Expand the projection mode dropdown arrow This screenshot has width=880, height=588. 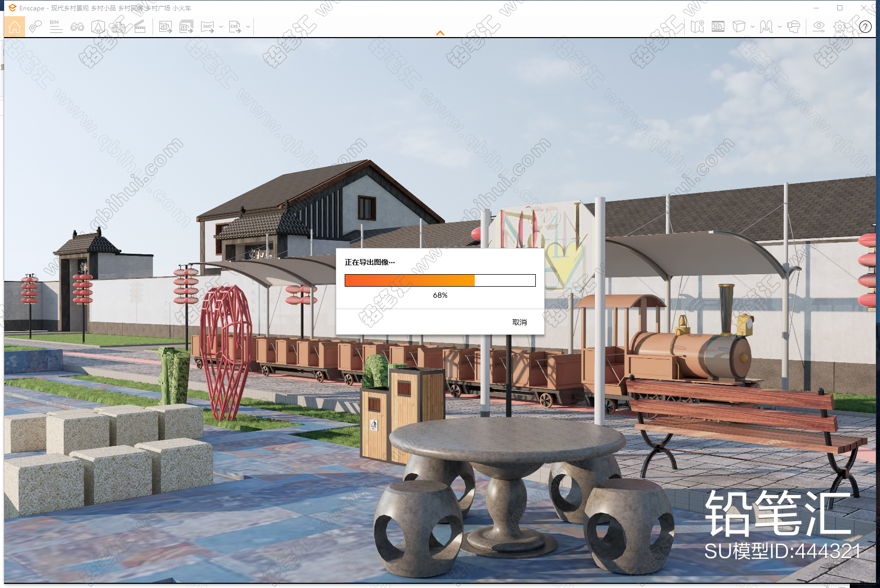point(753,27)
